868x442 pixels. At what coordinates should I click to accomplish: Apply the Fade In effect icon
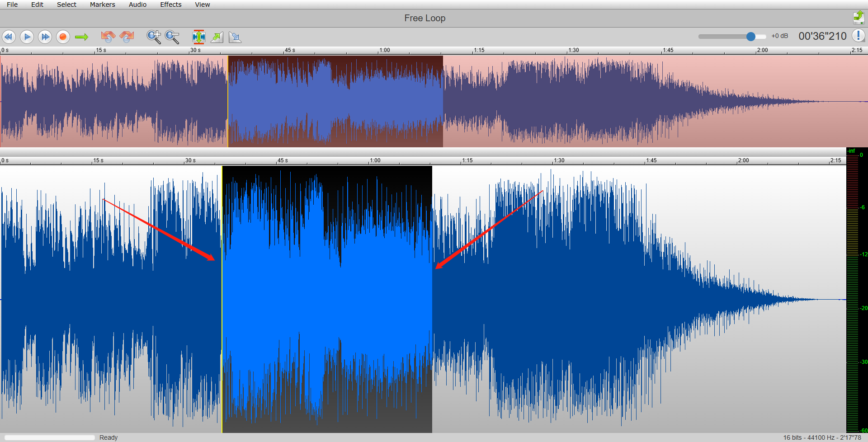[217, 37]
